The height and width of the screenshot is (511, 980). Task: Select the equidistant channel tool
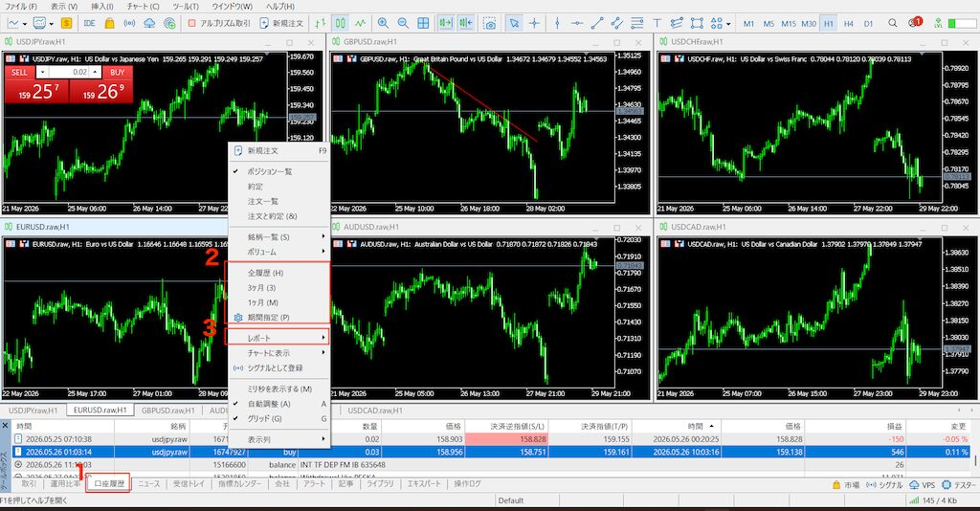[x=617, y=23]
